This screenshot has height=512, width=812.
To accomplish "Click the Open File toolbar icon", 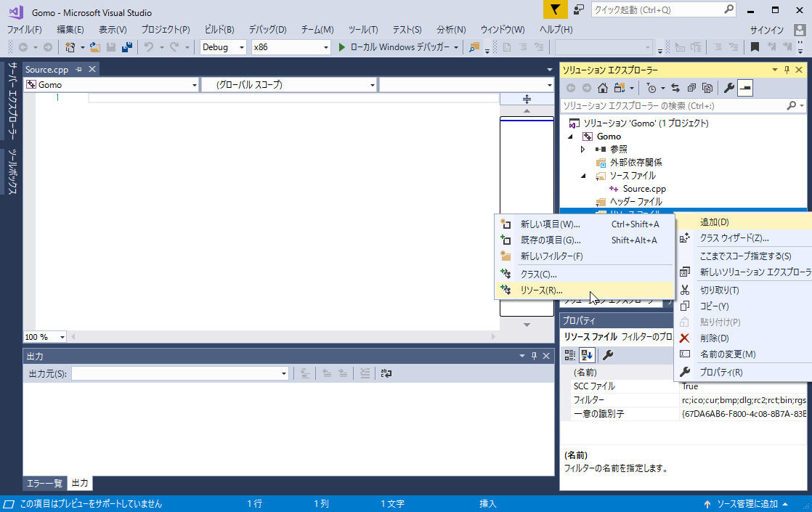I will pyautogui.click(x=94, y=47).
